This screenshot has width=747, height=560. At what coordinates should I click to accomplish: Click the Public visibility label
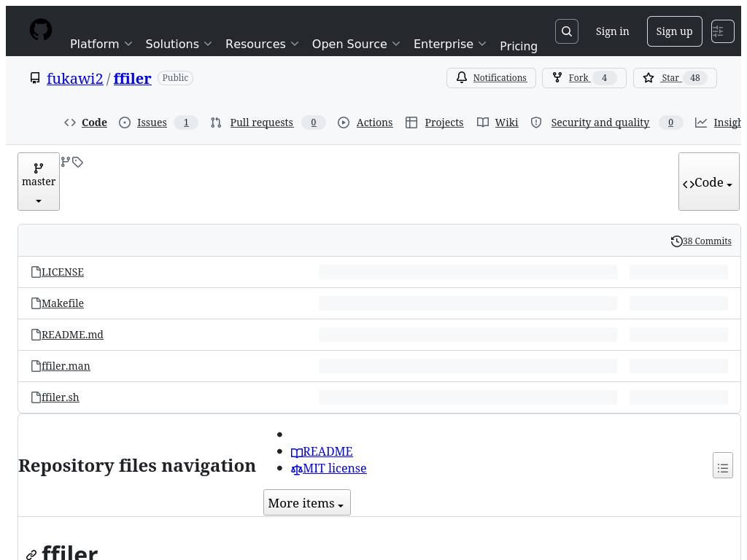[x=175, y=77]
